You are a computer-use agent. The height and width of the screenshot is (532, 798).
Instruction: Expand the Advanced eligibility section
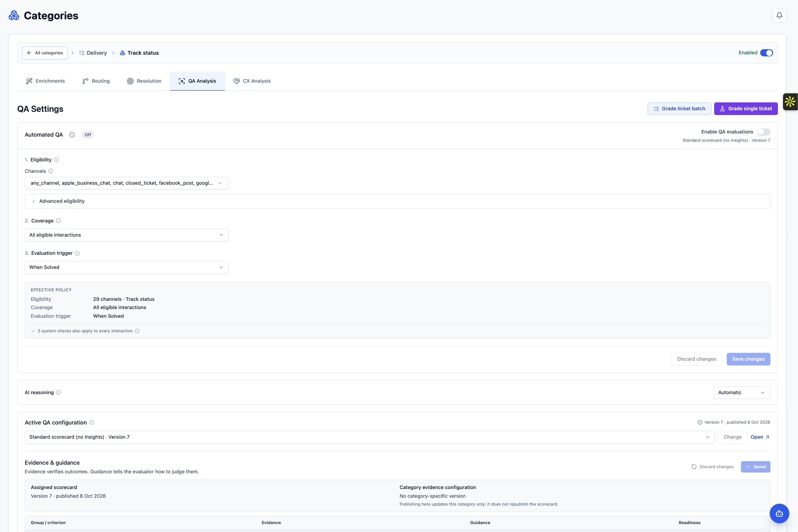[x=397, y=201]
